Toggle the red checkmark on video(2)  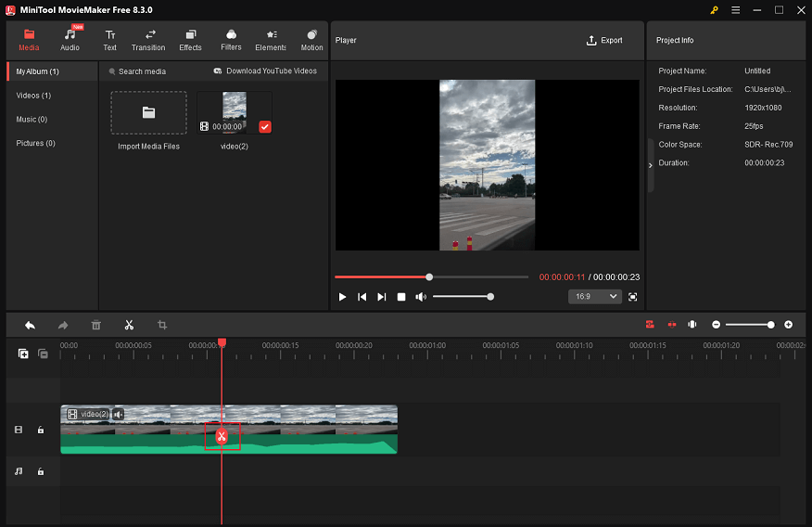[264, 126]
